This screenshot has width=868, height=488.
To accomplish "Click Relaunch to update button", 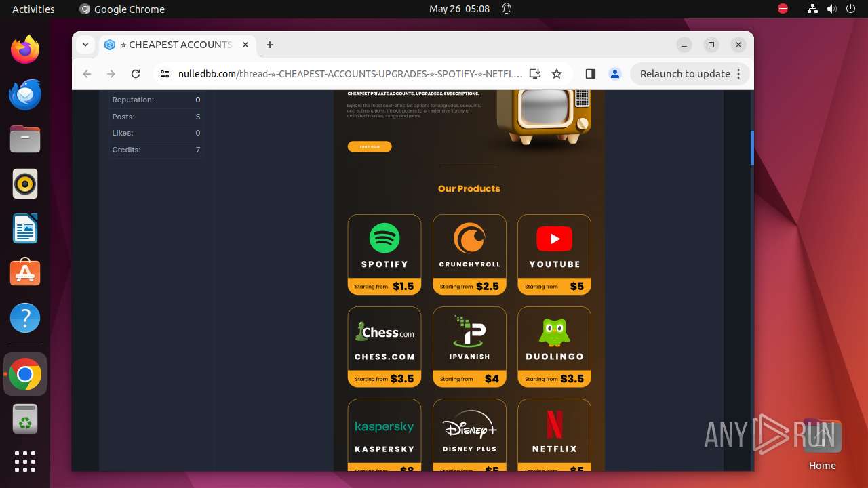I will click(690, 74).
